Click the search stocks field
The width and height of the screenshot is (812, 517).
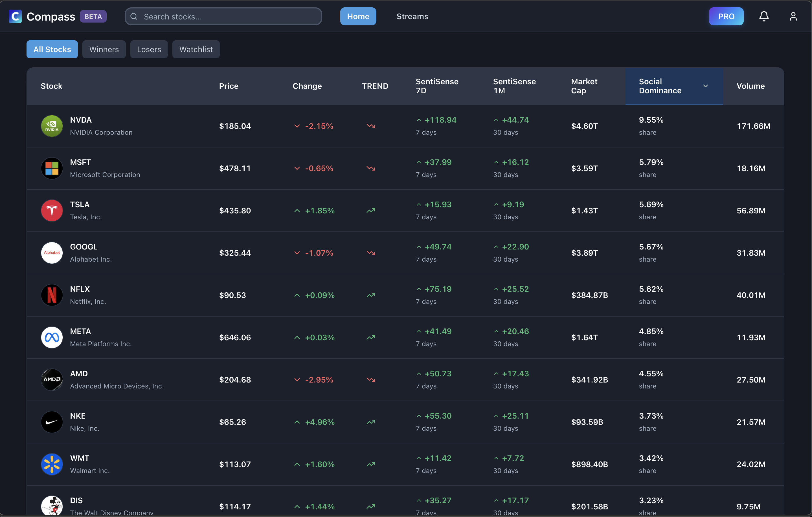point(223,16)
